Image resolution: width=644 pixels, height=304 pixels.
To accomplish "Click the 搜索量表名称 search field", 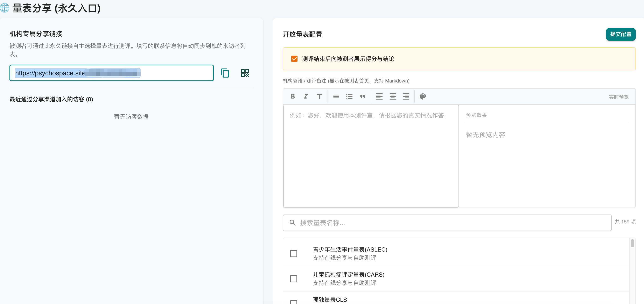I will click(x=448, y=223).
